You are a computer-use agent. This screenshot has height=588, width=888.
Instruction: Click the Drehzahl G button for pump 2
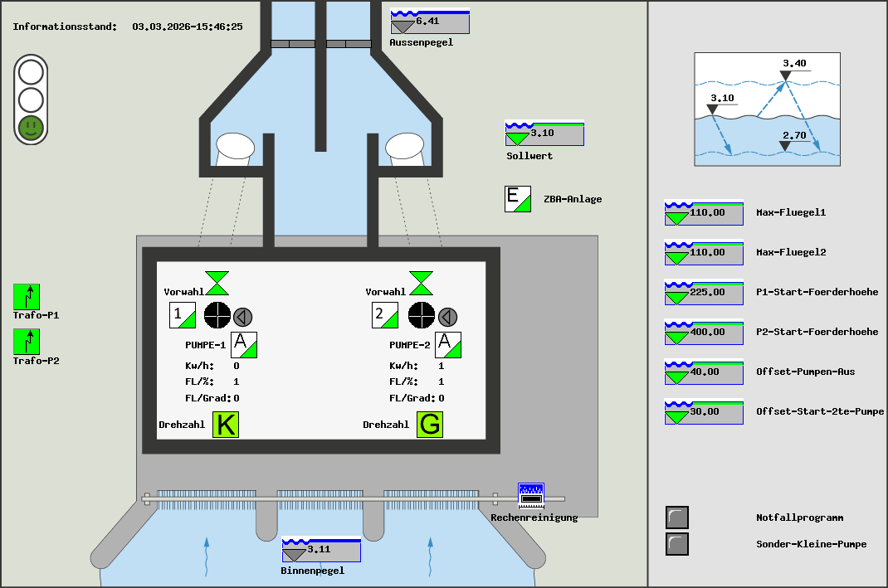click(430, 424)
